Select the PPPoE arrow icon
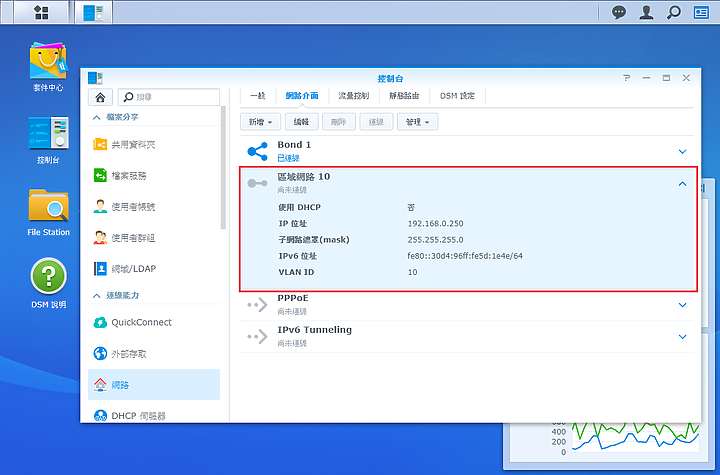Screen dimensions: 720x475 tap(257, 305)
